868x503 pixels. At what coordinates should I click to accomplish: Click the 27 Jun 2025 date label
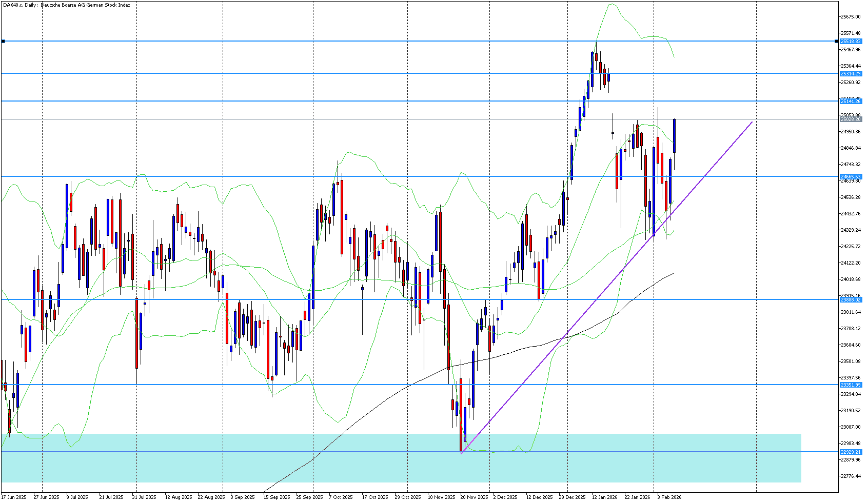(47, 497)
